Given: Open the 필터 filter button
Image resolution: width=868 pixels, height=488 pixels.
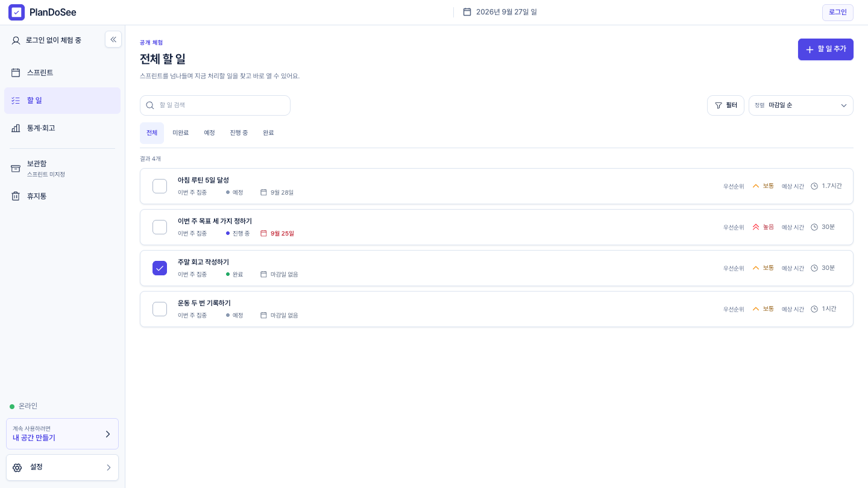Looking at the screenshot, I should pos(726,105).
